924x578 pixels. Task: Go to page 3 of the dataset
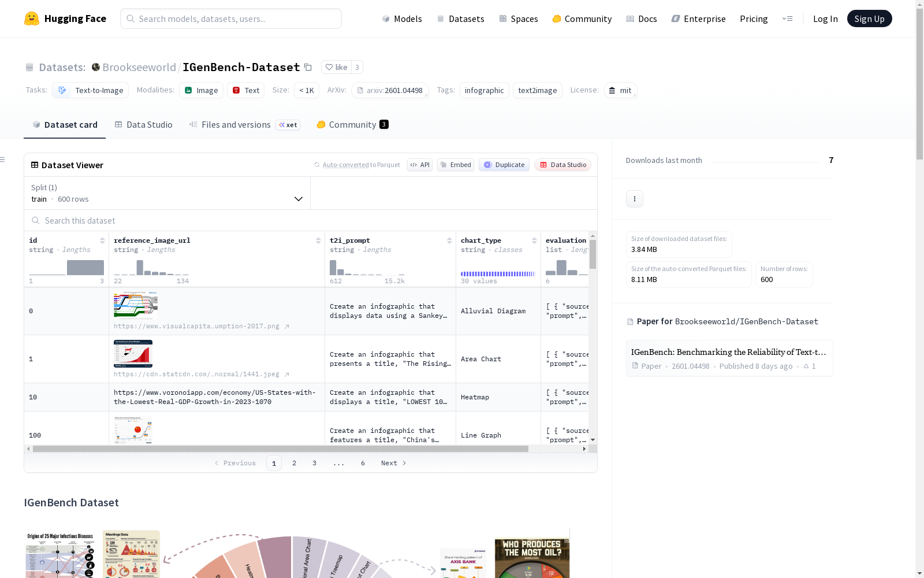[x=314, y=463]
